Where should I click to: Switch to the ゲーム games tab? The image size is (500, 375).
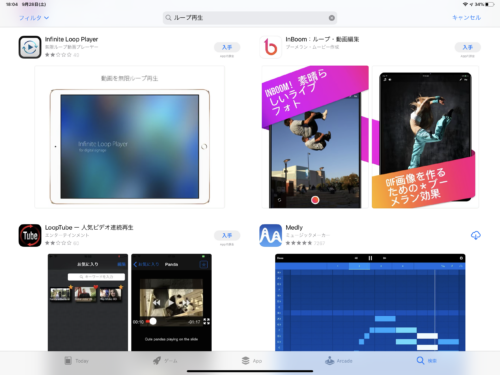[165, 361]
